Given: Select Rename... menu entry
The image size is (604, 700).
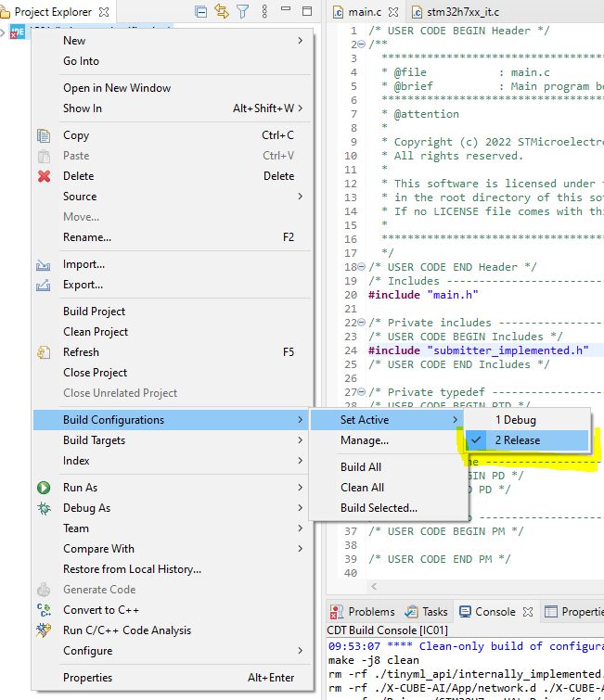Looking at the screenshot, I should [172, 237].
